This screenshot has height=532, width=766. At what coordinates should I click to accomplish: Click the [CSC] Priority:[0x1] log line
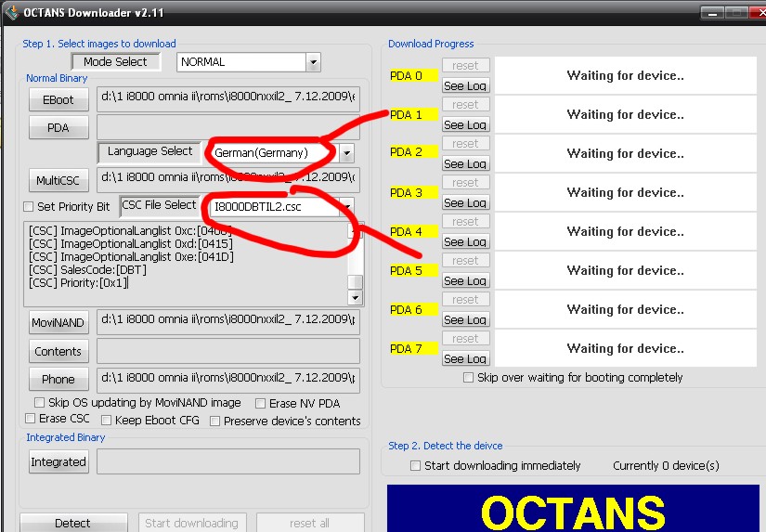point(79,283)
